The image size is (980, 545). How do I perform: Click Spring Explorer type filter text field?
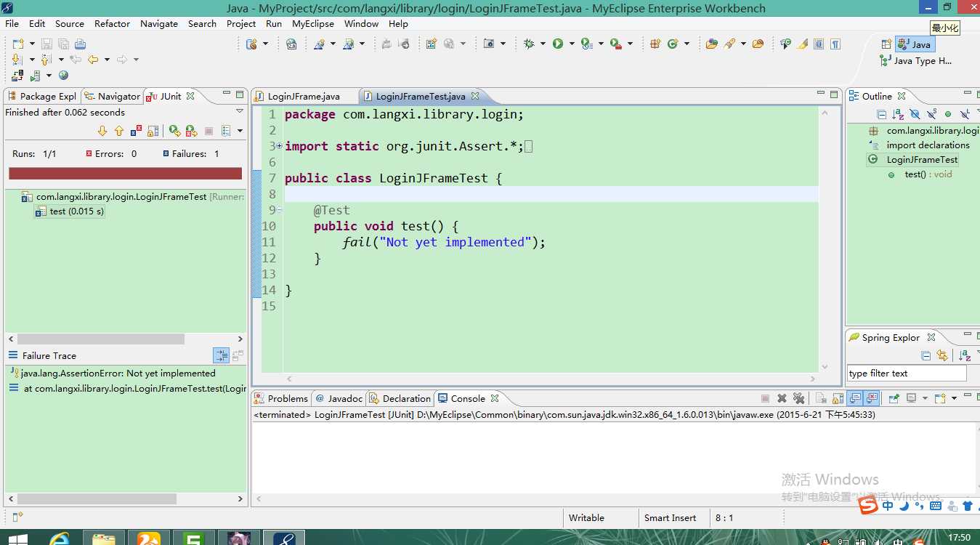(x=907, y=373)
